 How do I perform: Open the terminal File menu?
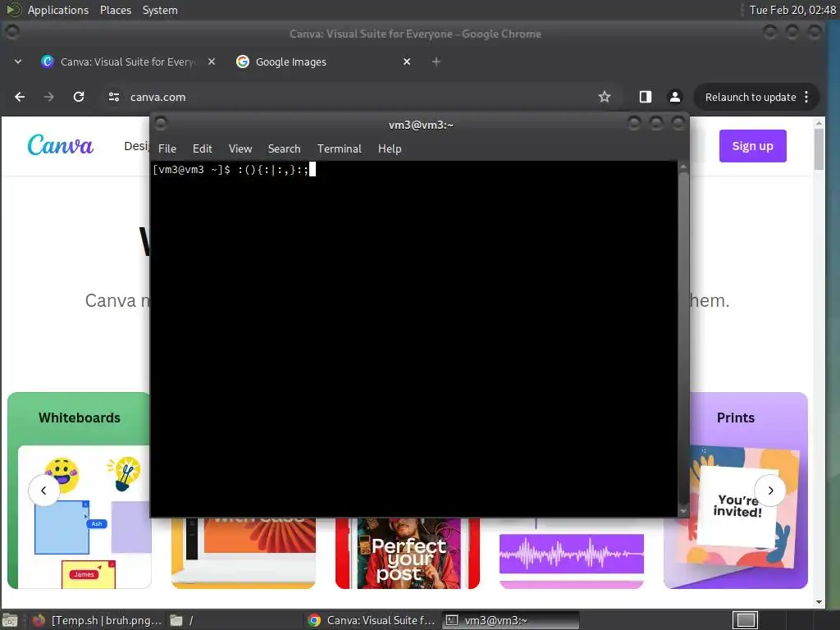[x=167, y=149]
